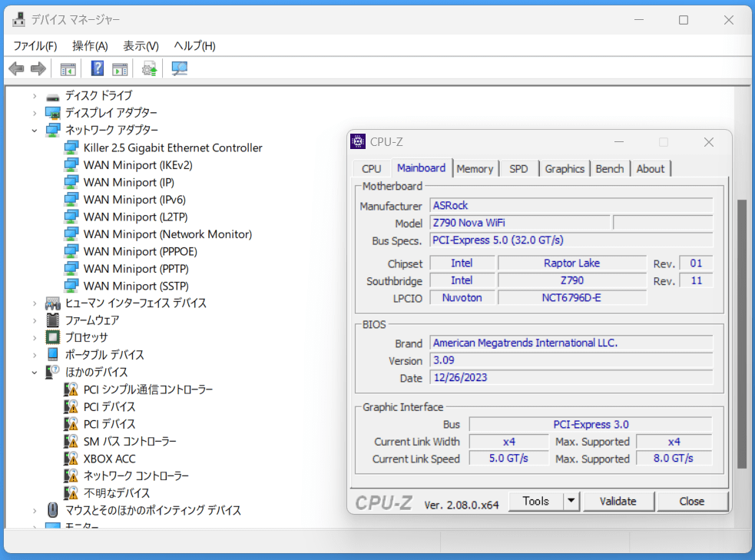Click the warning icon beside XBOX ACC

71,459
